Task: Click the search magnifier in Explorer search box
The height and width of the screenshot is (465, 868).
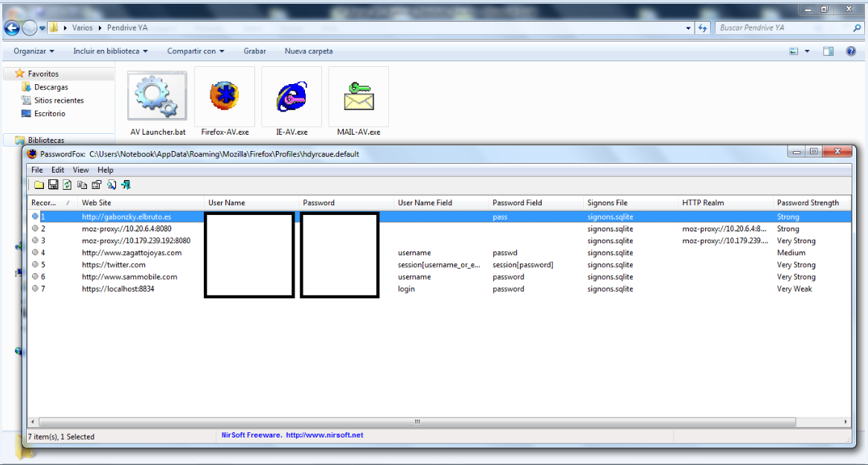Action: point(856,28)
